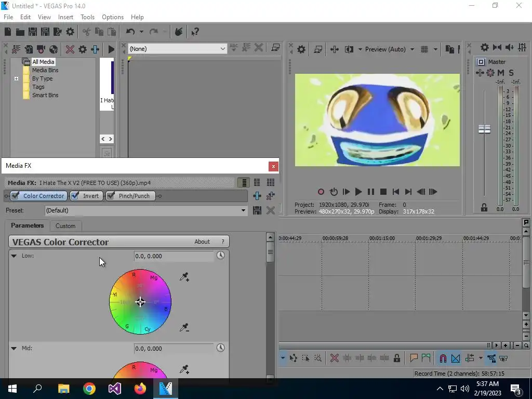Create a new project with the New icon
Viewport: 532px width, 399px height.
click(x=8, y=32)
